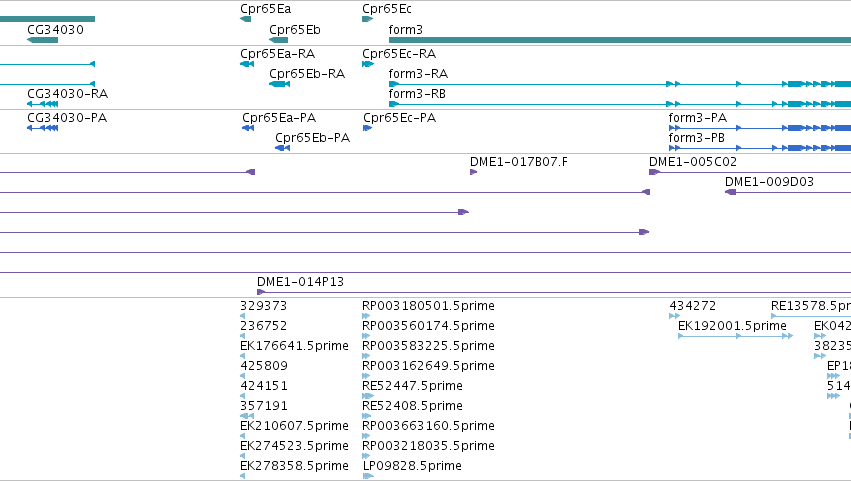The image size is (851, 481).
Task: Select the DME1-014P13 feature label
Action: click(x=300, y=282)
